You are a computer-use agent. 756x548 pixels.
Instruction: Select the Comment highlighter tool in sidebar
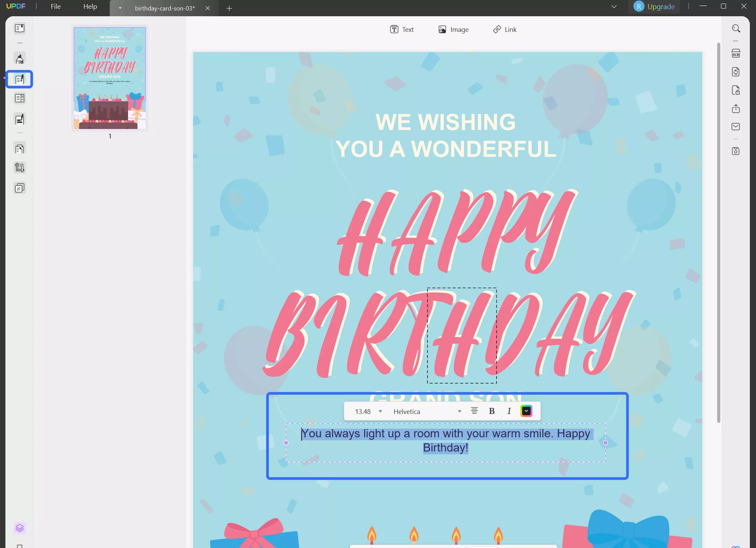(20, 59)
